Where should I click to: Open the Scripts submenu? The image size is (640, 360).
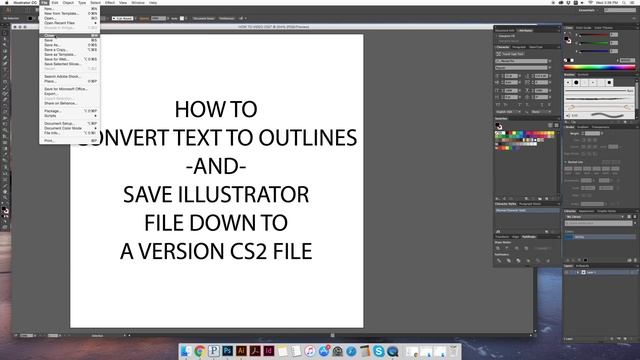click(x=70, y=116)
